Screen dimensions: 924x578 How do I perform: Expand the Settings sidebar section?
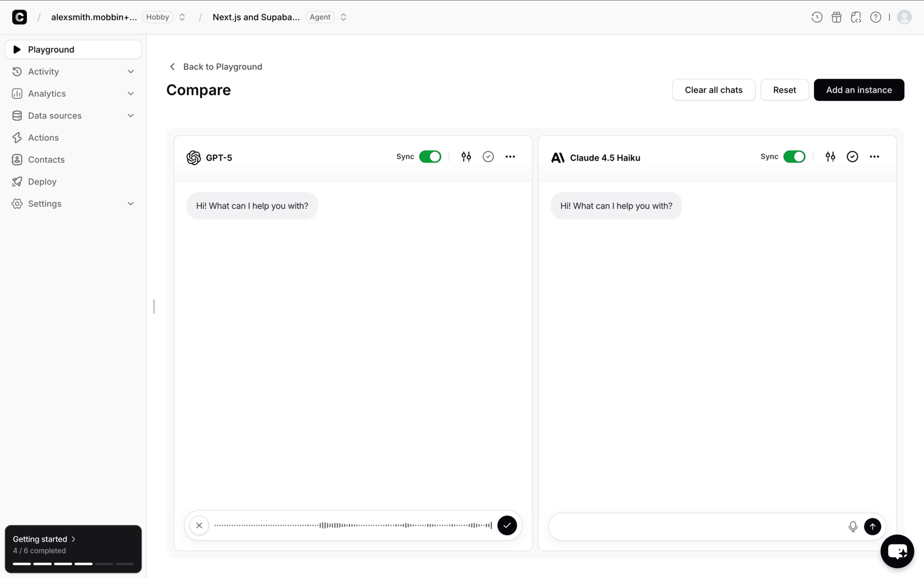(x=130, y=204)
